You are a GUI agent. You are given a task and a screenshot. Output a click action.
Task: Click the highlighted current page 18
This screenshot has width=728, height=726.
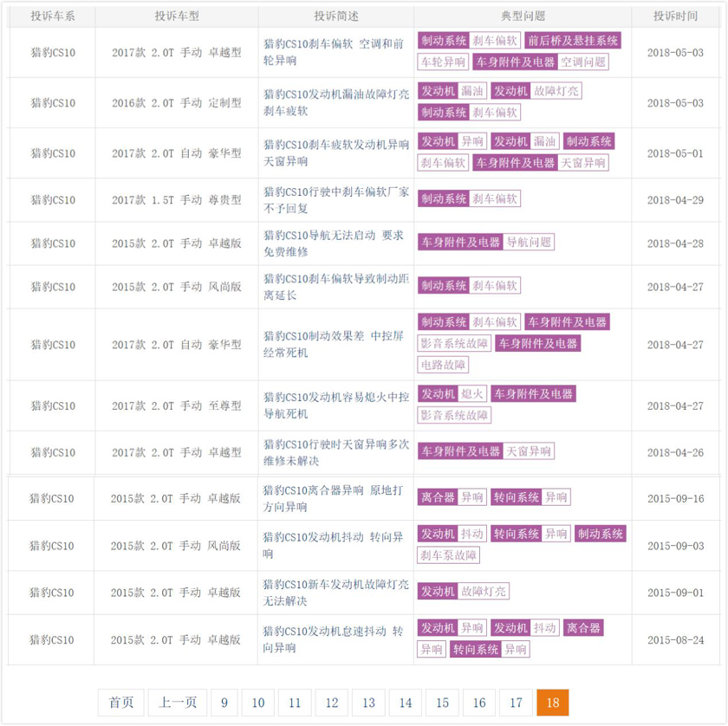pos(553,703)
